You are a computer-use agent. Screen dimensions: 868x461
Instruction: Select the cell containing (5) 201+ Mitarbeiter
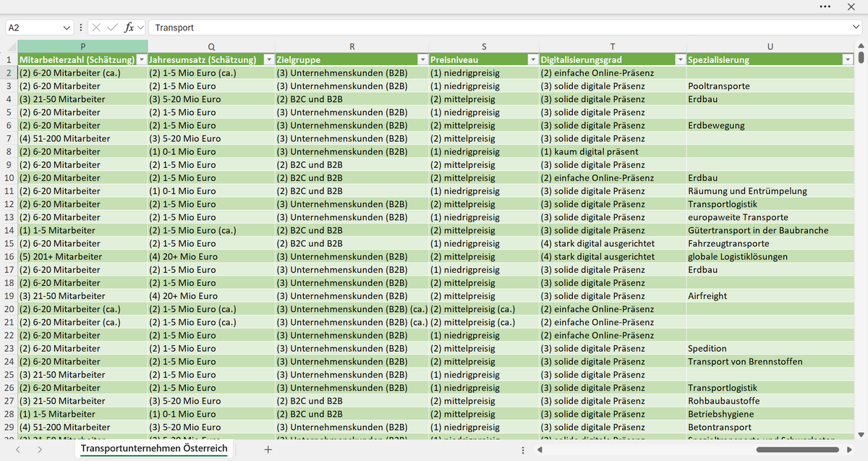click(x=82, y=256)
